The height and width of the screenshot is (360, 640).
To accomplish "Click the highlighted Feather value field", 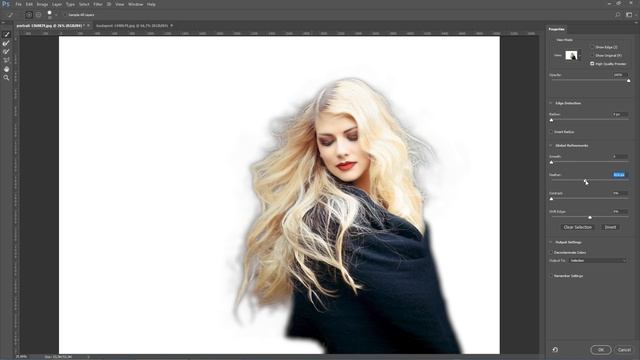I will tap(620, 175).
